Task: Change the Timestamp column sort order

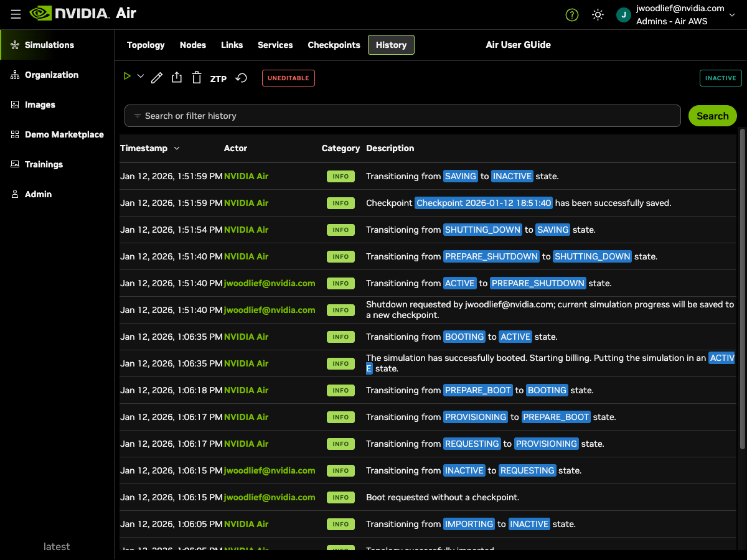Action: tap(177, 148)
